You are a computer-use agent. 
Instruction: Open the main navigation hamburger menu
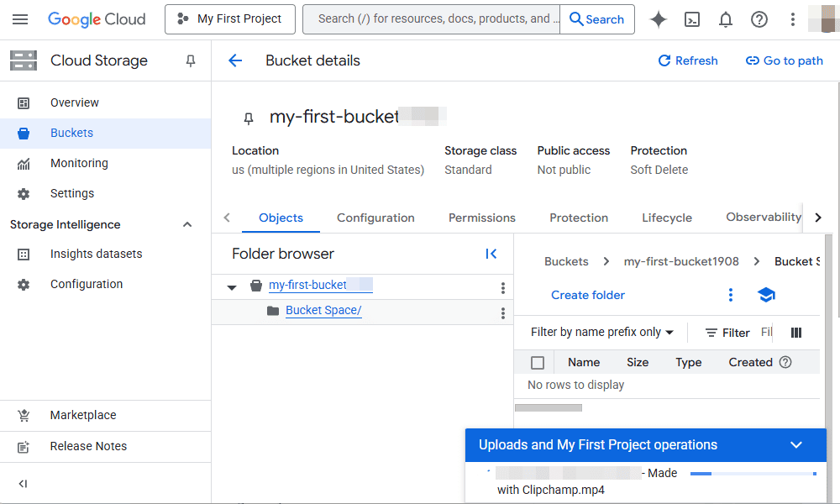[x=20, y=19]
